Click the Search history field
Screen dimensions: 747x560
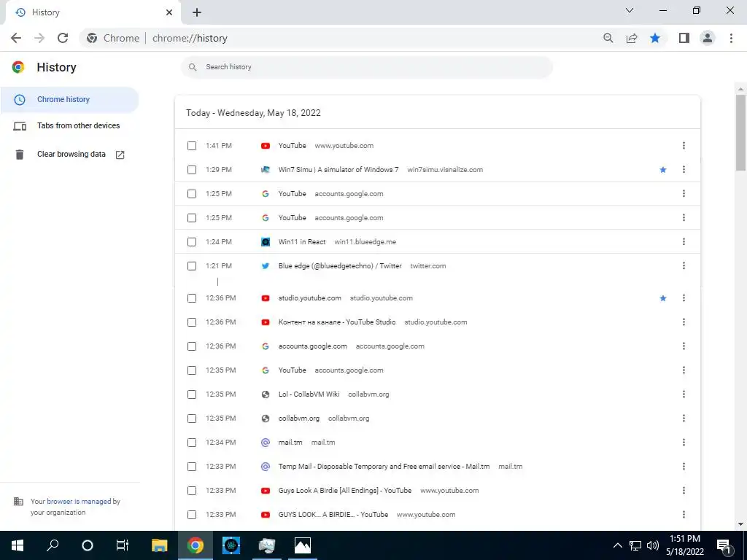[x=367, y=67]
